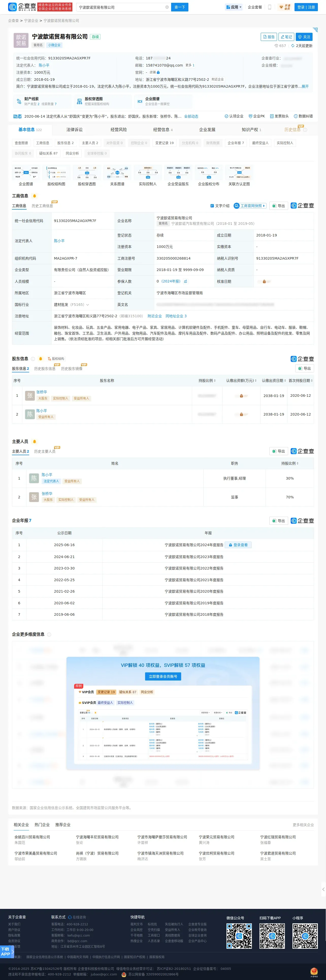The height and width of the screenshot is (980, 326).
Task: Export 工商信息 with 导出 button
Action: click(x=279, y=206)
